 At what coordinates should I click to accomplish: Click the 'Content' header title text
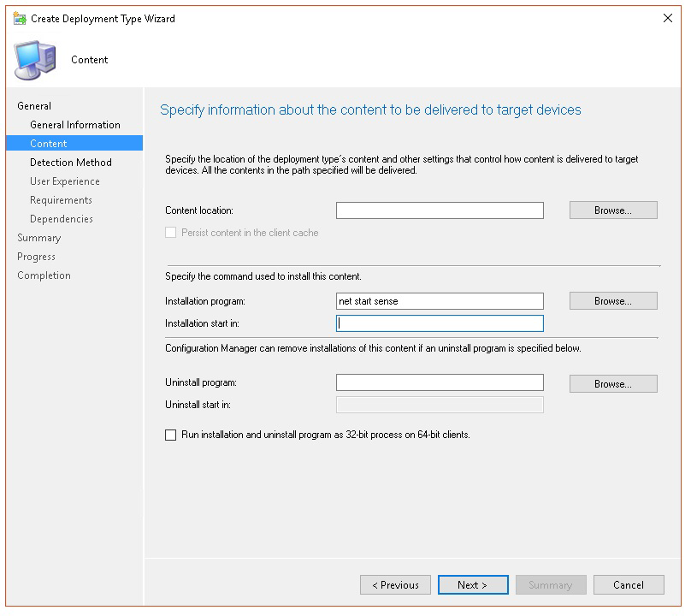point(90,60)
